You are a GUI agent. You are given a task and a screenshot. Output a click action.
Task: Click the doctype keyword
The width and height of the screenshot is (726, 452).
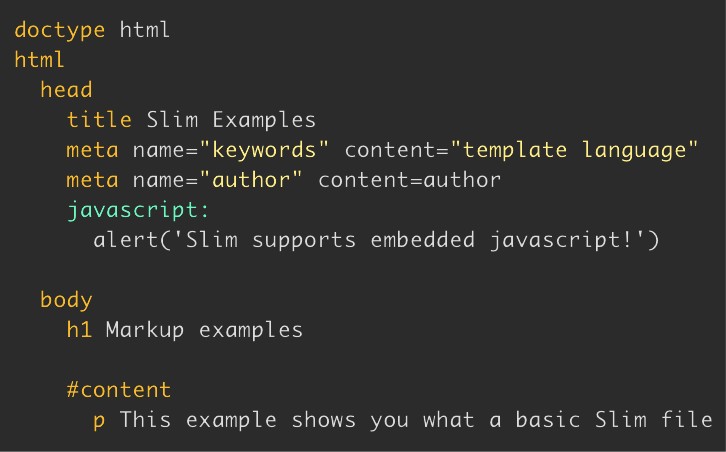pyautogui.click(x=60, y=31)
